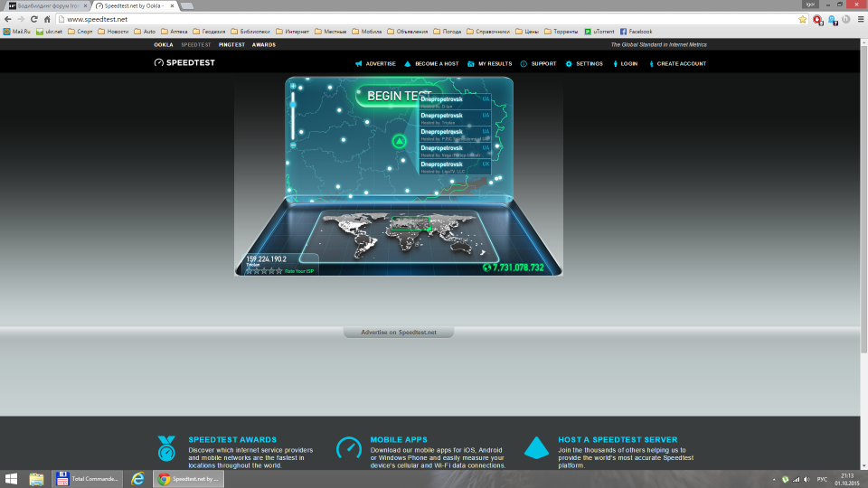Click the map zoom-in plus button

click(293, 89)
